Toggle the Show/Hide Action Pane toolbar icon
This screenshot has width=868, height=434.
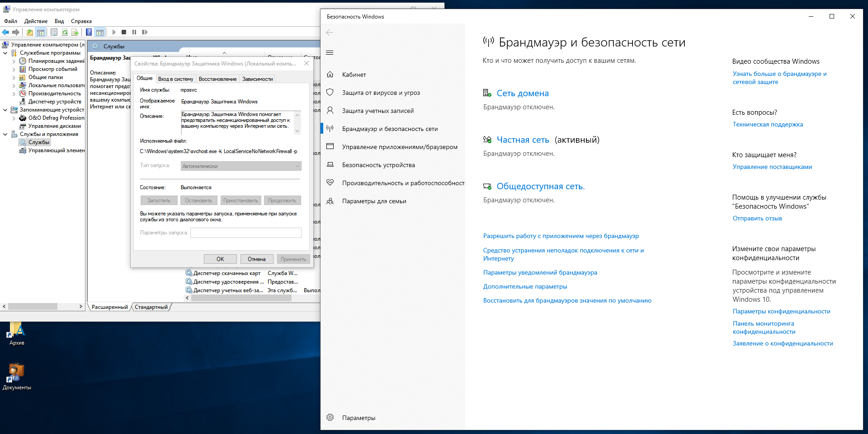[100, 32]
